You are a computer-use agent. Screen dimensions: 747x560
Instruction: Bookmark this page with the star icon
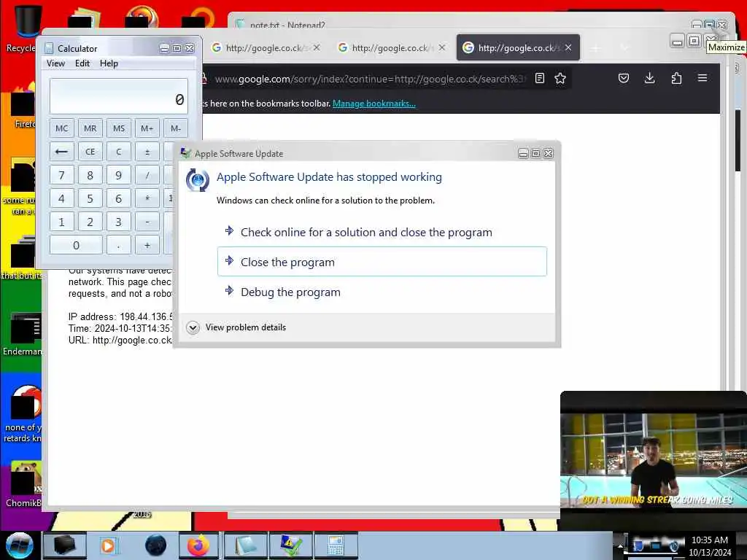point(560,78)
